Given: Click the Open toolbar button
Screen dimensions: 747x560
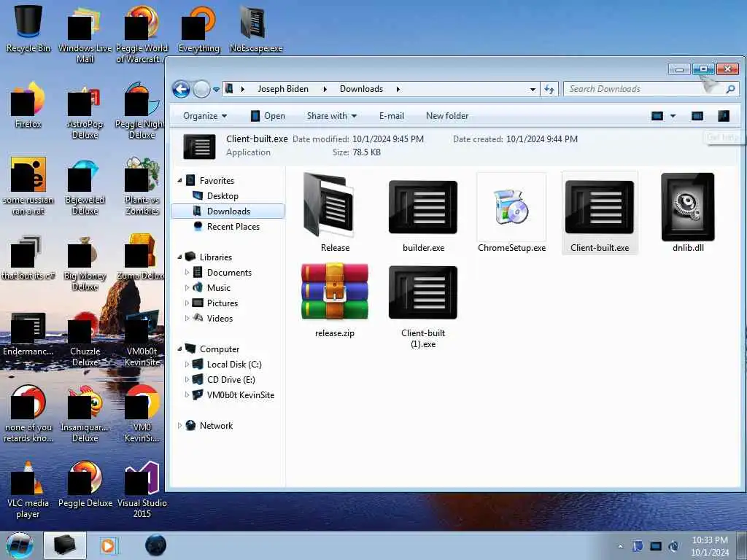Looking at the screenshot, I should [268, 116].
